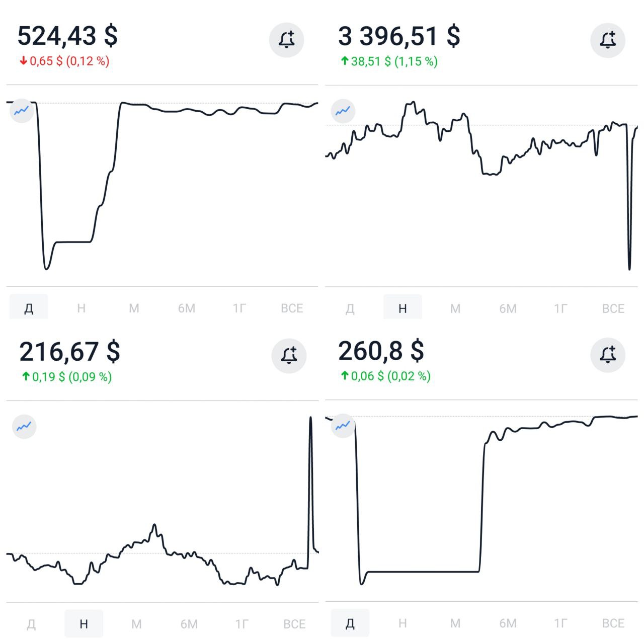This screenshot has width=644, height=644.
Task: Switch chart style icon on 260,8 $ chart
Action: [343, 426]
